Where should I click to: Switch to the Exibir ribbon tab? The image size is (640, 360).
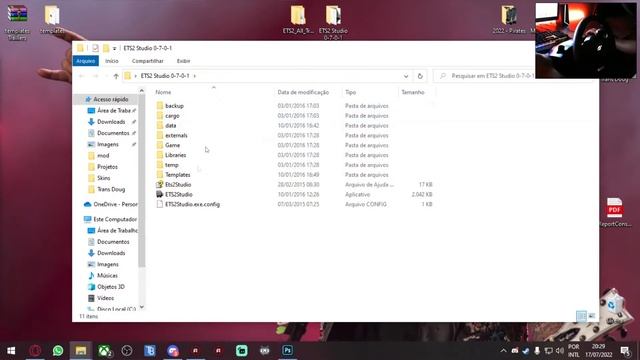(x=183, y=61)
